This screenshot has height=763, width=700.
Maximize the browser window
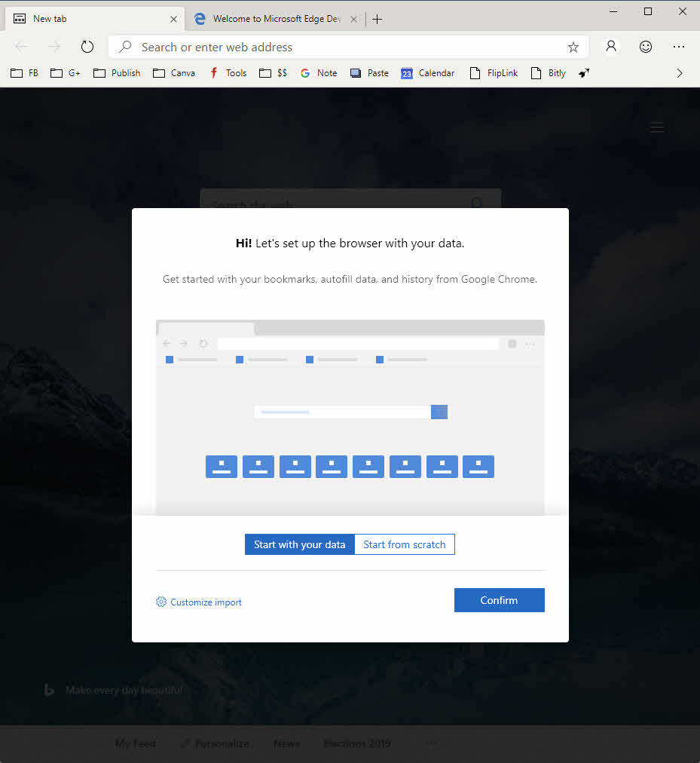pos(648,11)
